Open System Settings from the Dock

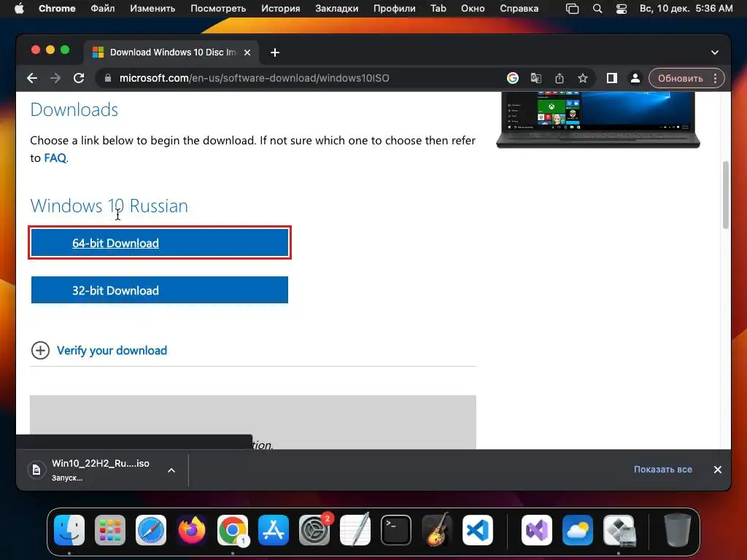click(x=314, y=530)
